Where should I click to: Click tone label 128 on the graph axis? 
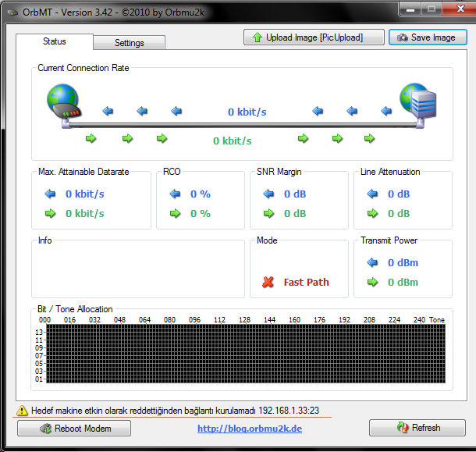pyautogui.click(x=244, y=319)
